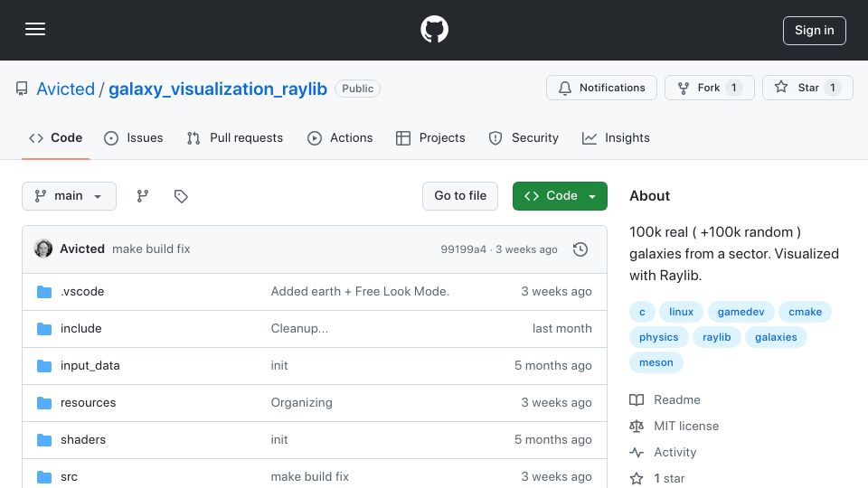Viewport: 868px width, 488px height.
Task: Fork the repository
Action: (x=709, y=88)
